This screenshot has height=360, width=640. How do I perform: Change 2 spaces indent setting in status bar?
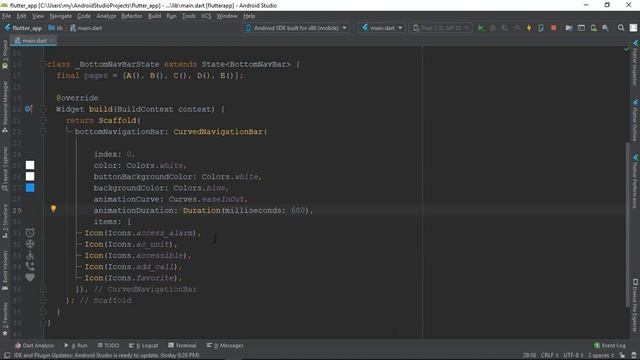(600, 355)
